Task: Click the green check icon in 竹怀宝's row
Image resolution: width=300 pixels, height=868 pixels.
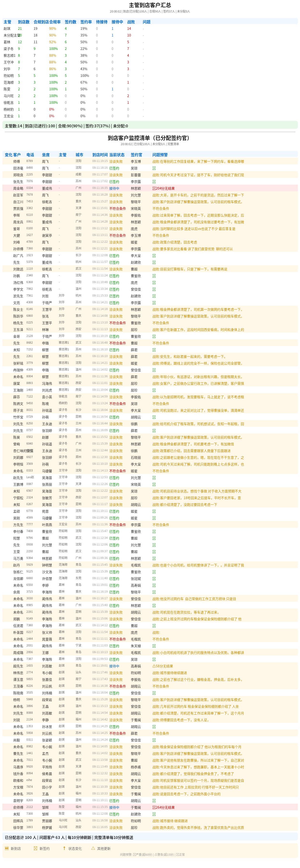Action: click(154, 417)
